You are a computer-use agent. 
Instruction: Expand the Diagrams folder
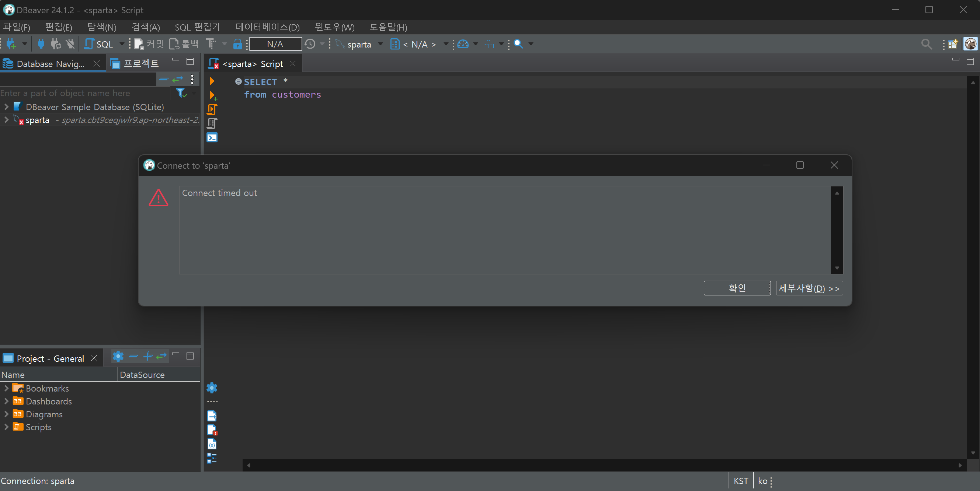[6, 414]
